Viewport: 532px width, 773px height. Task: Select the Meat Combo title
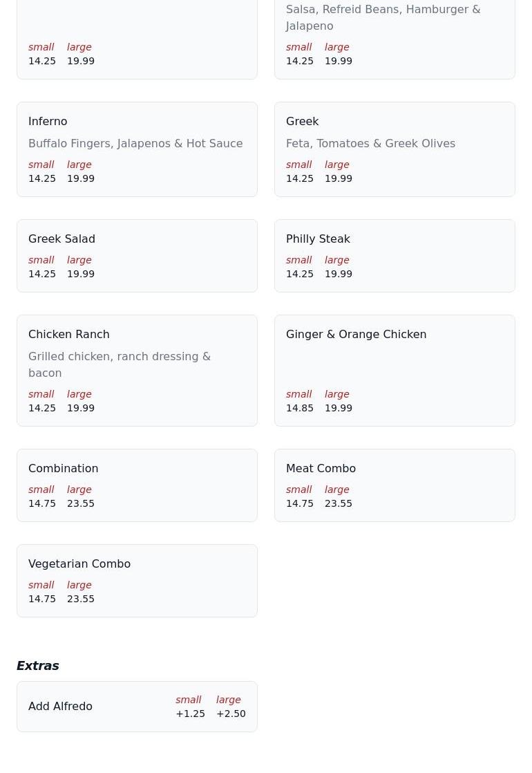click(x=321, y=468)
